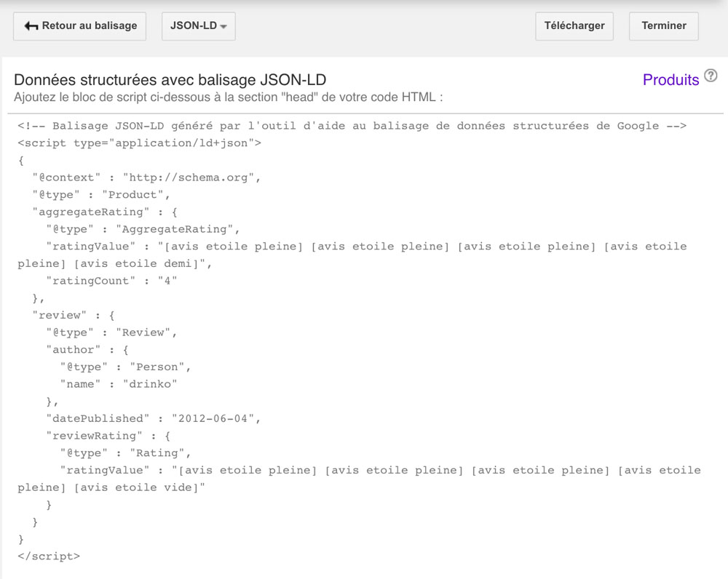Finish by clicking Terminer

coord(664,26)
